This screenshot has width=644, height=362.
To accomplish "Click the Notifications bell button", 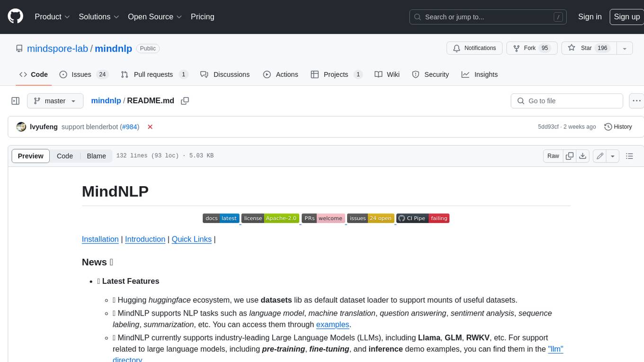I will tap(474, 48).
